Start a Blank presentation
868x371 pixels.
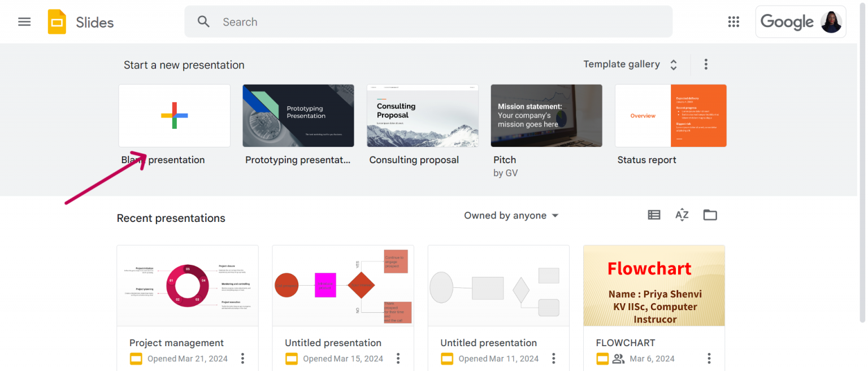[174, 115]
